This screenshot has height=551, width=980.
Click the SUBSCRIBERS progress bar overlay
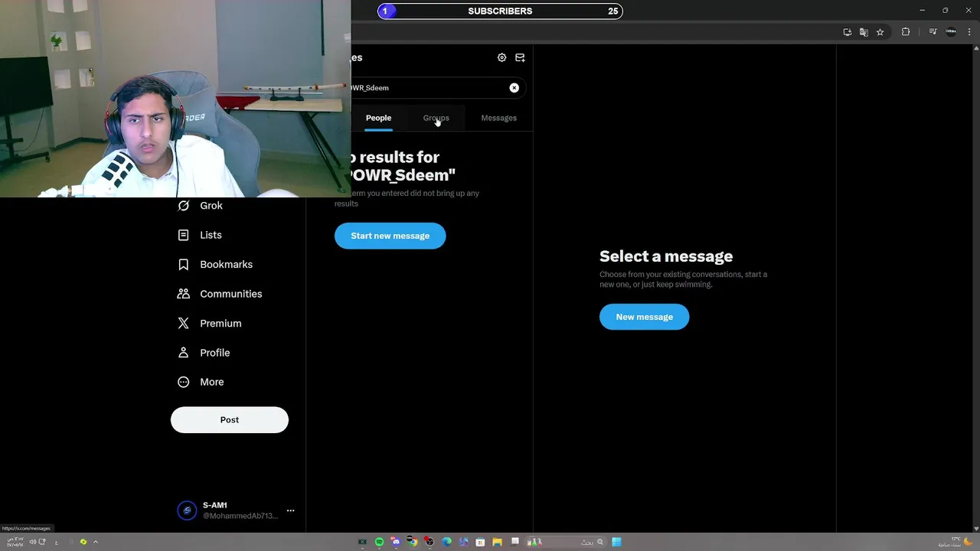500,11
